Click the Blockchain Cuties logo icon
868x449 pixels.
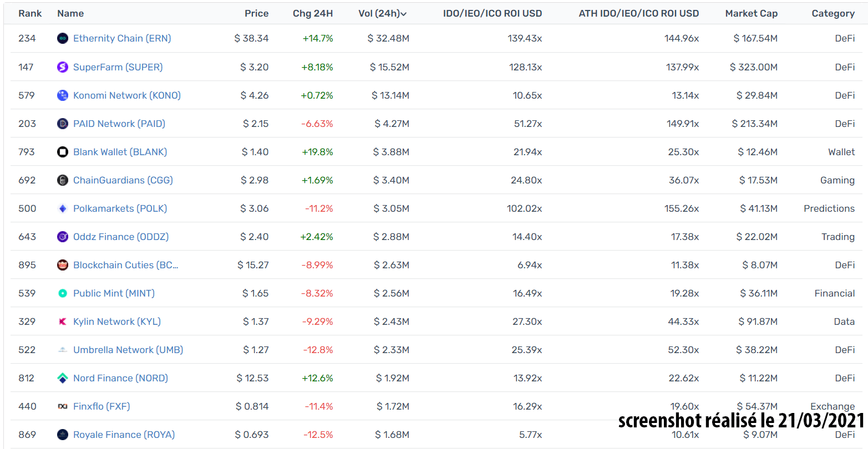tap(63, 265)
